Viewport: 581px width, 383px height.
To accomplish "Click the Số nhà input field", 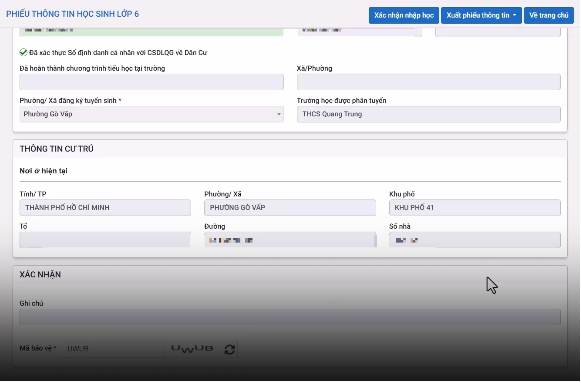I will 475,240.
